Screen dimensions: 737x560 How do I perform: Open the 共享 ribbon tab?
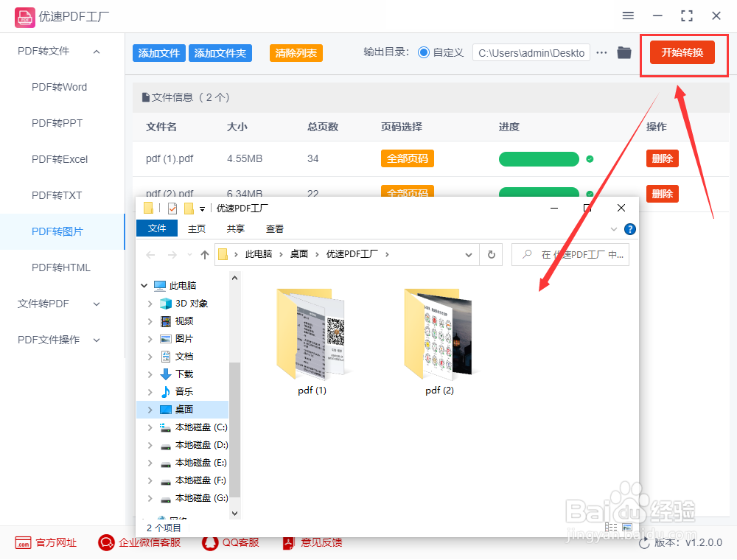point(236,229)
